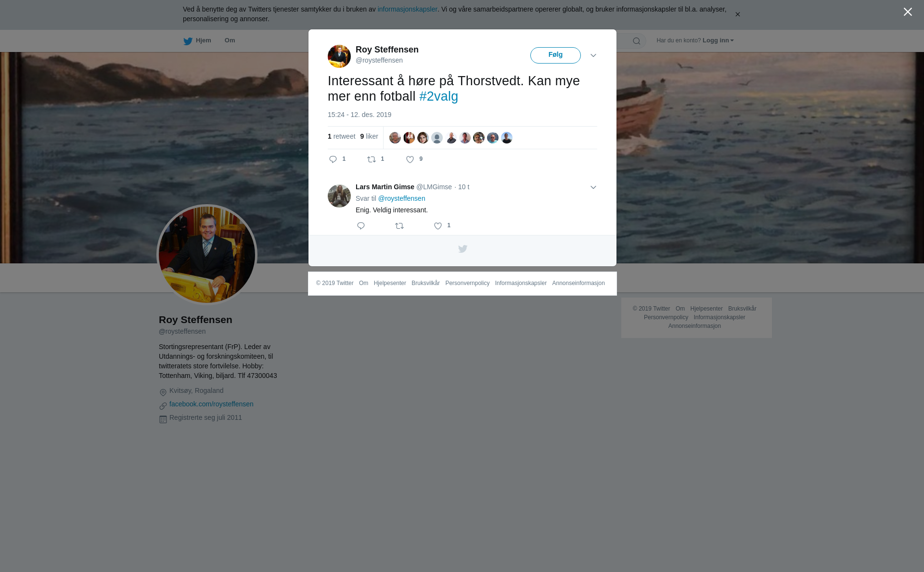924x572 pixels.
Task: Click the Twitter bird icon below the replies
Action: click(462, 249)
